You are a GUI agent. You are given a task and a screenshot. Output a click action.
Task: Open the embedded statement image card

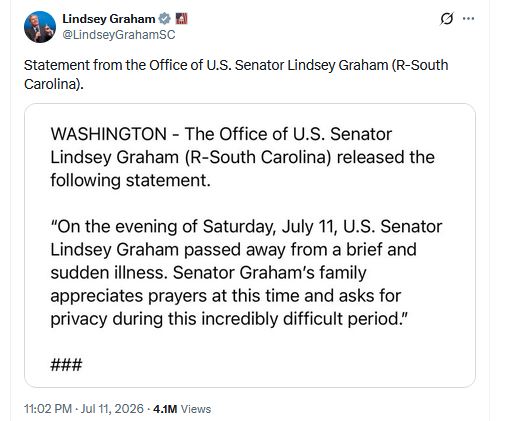click(x=250, y=245)
